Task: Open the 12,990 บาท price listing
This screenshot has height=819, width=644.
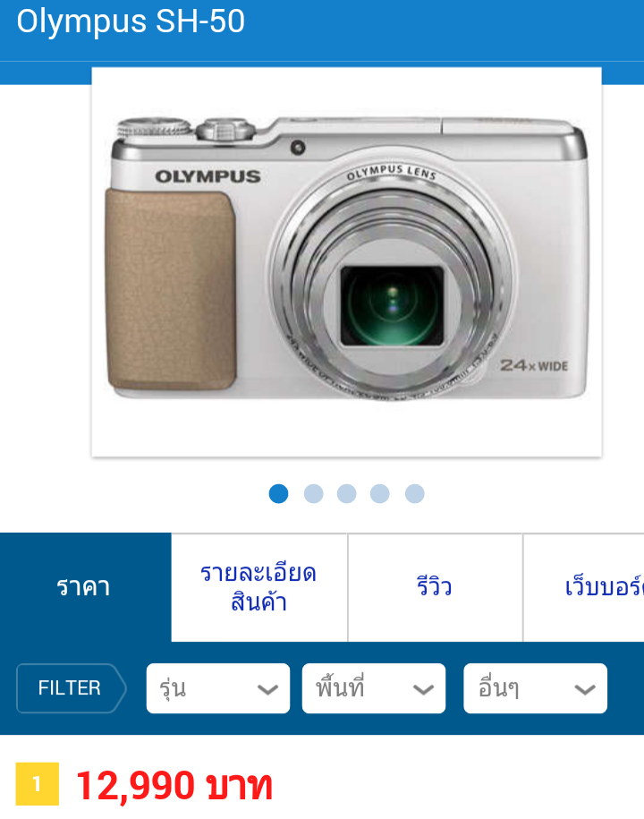Action: pos(174,785)
